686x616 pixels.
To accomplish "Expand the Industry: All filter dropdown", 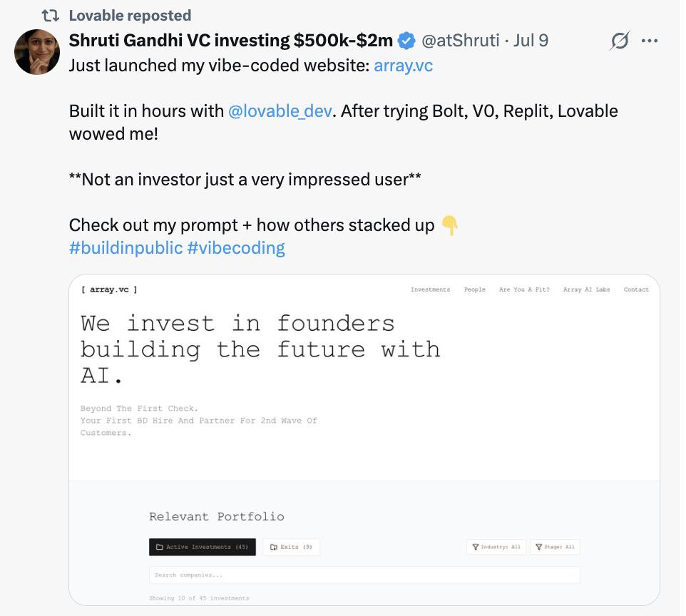I will tap(495, 547).
